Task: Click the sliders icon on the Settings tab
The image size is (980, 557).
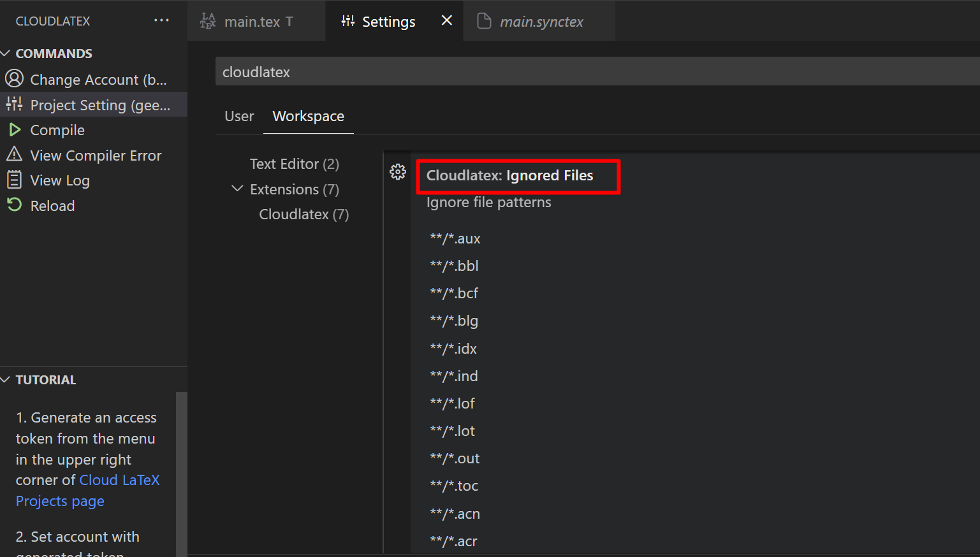Action: (x=347, y=21)
